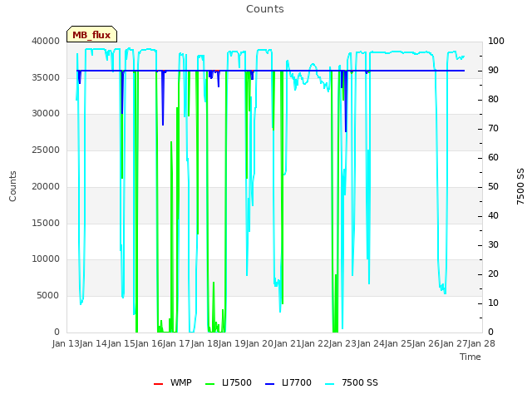Screen dimensions: 532x399
Task: Click the left Counts axis label
Action: pyautogui.click(x=12, y=186)
